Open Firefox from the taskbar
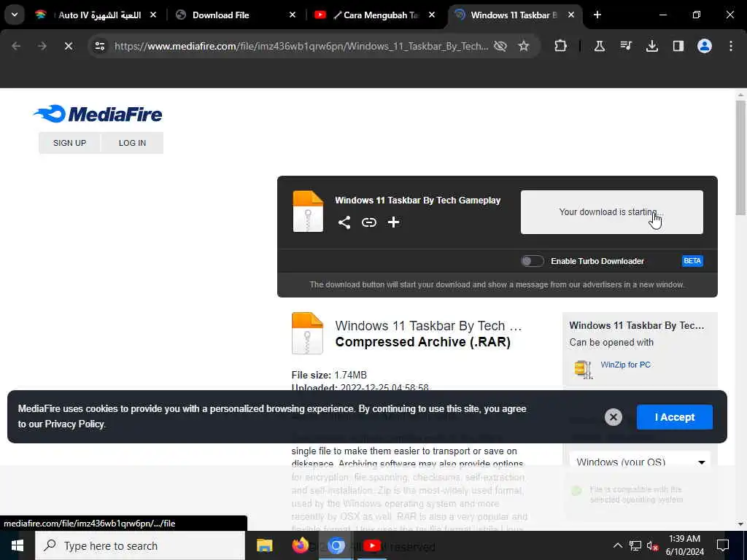This screenshot has width=747, height=560. [300, 545]
